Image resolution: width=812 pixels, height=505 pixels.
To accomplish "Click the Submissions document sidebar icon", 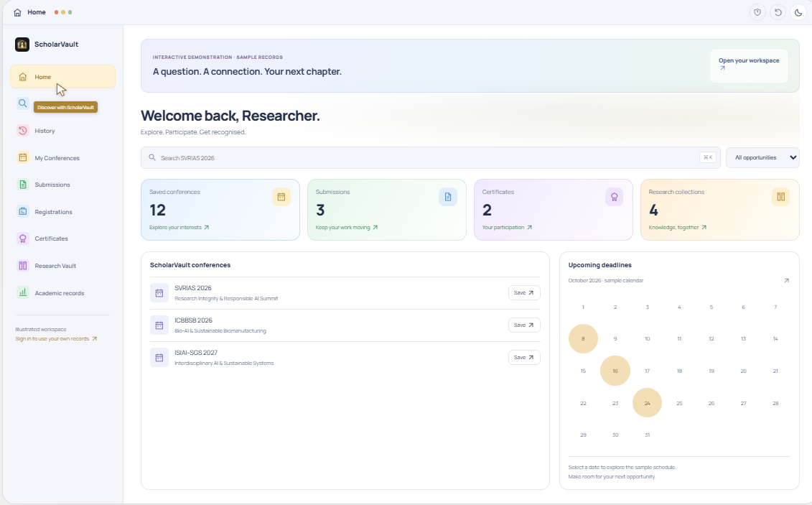I will point(23,185).
